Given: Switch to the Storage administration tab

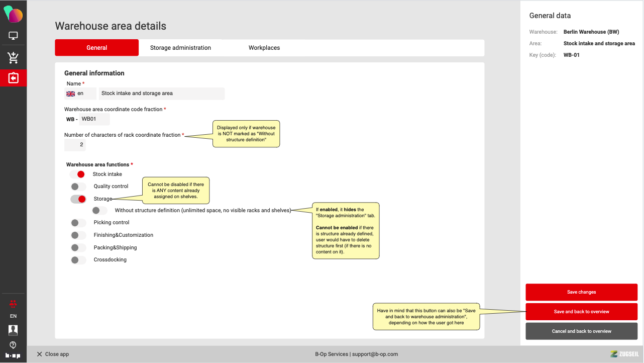Looking at the screenshot, I should [x=180, y=48].
